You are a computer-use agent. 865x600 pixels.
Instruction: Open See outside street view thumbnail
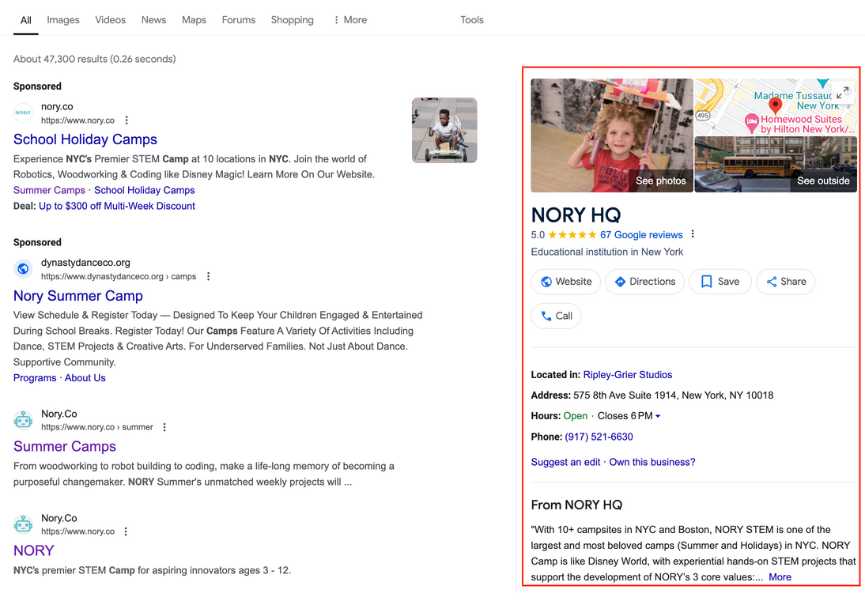tap(776, 165)
